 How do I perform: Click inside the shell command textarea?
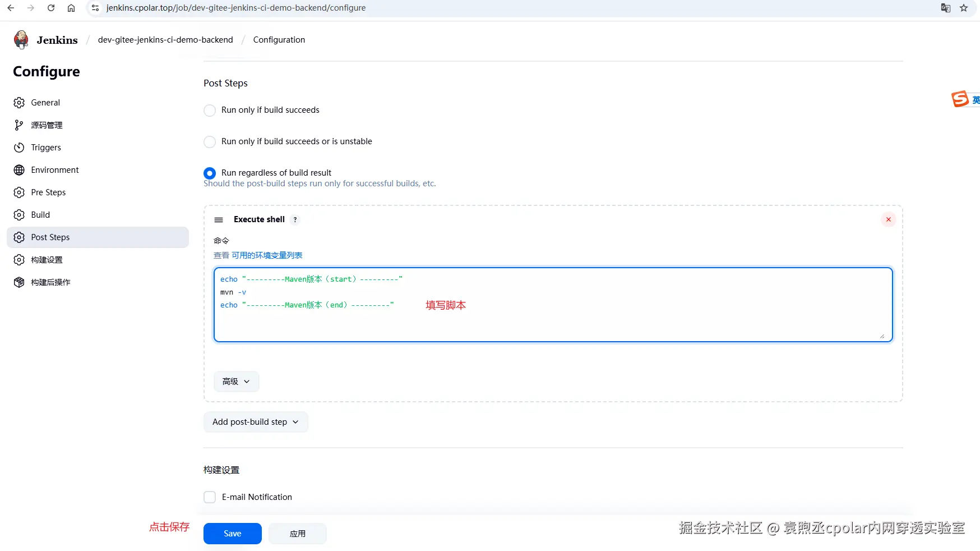pyautogui.click(x=553, y=305)
